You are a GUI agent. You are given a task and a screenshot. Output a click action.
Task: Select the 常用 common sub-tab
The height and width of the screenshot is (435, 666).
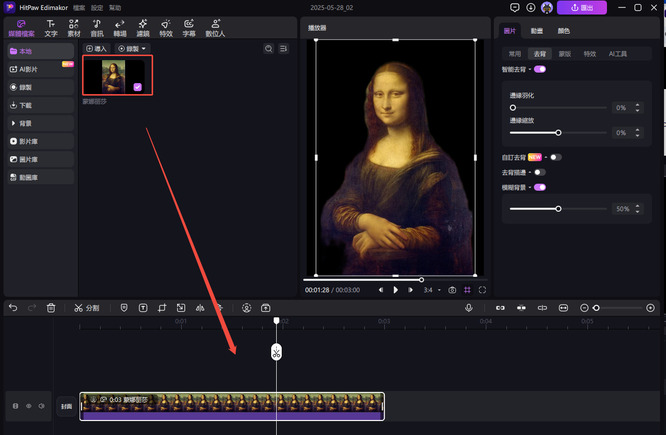(x=515, y=54)
